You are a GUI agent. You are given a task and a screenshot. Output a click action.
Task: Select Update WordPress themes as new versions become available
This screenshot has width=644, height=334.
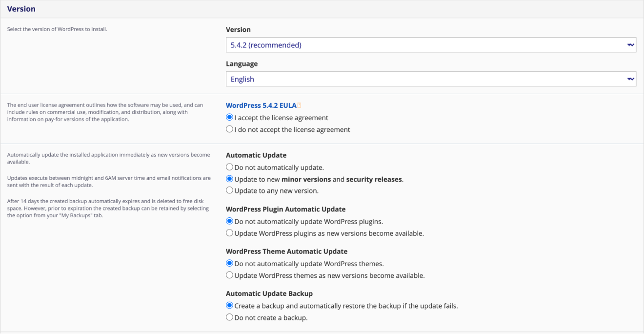click(x=229, y=275)
